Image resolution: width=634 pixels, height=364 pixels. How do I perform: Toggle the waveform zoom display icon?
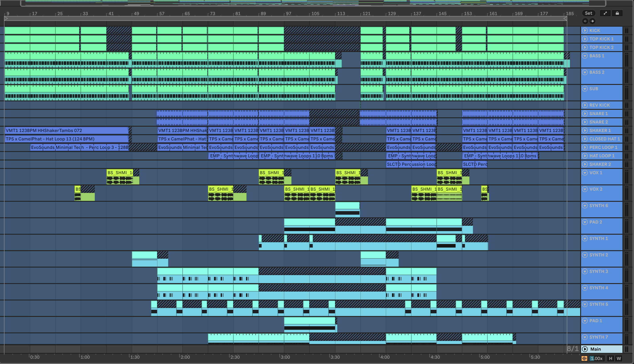coord(584,358)
